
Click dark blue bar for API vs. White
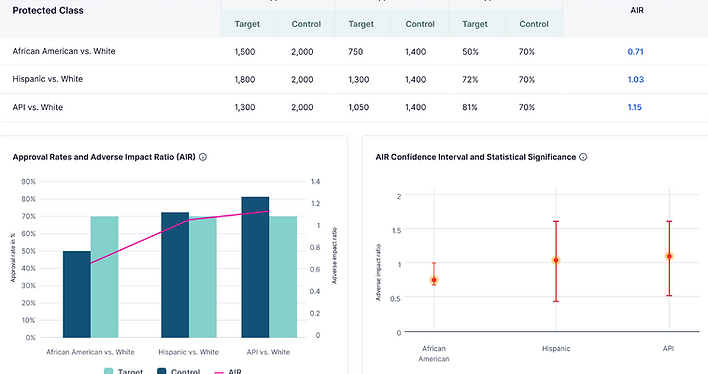(x=256, y=267)
